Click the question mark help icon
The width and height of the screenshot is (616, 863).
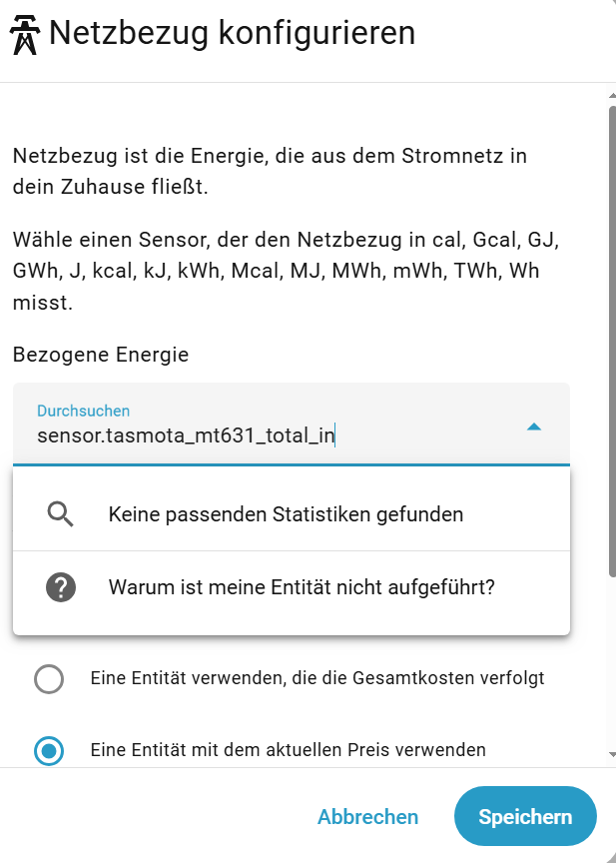[x=61, y=588]
